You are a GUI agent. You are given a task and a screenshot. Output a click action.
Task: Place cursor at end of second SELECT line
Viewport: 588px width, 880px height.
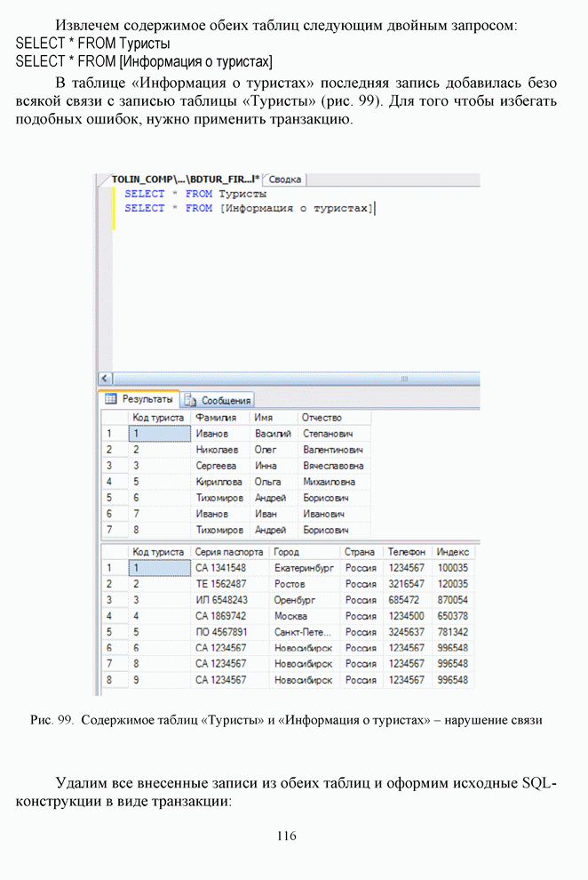[x=377, y=208]
